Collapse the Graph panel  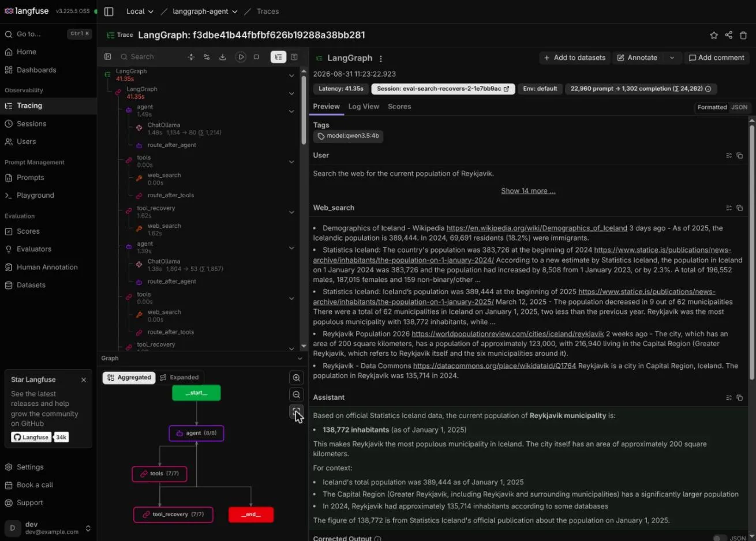(x=300, y=359)
